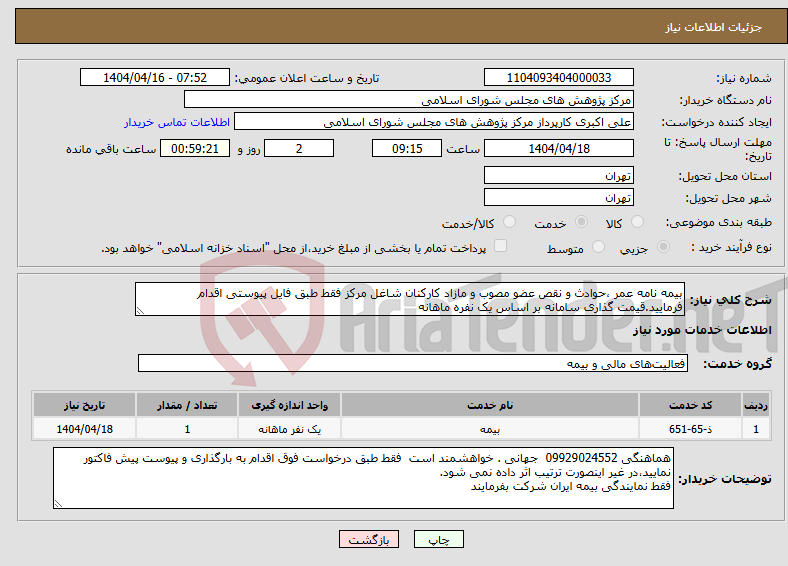Screen dimensions: 788x566
Task: Click the اطلاعات خدمات مورد نیاز section heading
Action: (702, 330)
